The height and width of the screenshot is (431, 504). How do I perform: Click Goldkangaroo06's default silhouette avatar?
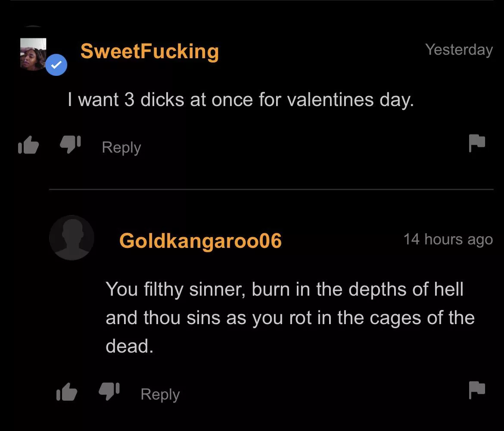(72, 237)
